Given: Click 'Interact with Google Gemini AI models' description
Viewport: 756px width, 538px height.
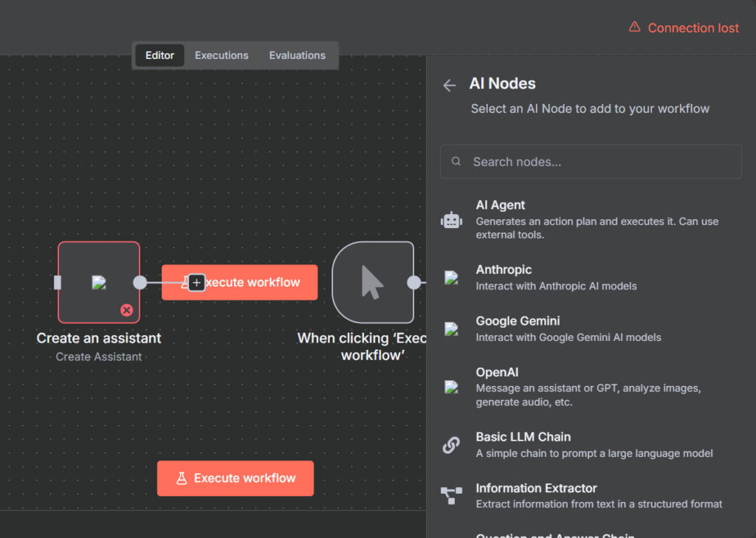Looking at the screenshot, I should click(x=568, y=337).
